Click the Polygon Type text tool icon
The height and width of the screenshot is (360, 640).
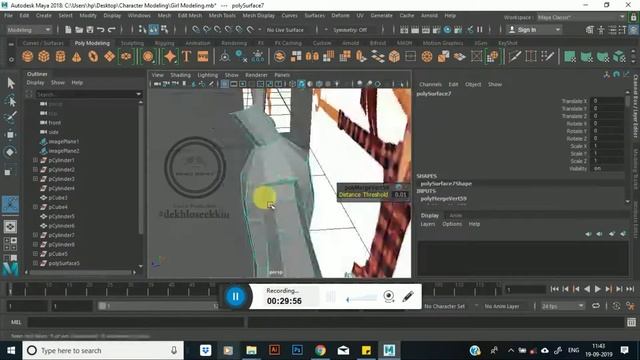[x=187, y=56]
